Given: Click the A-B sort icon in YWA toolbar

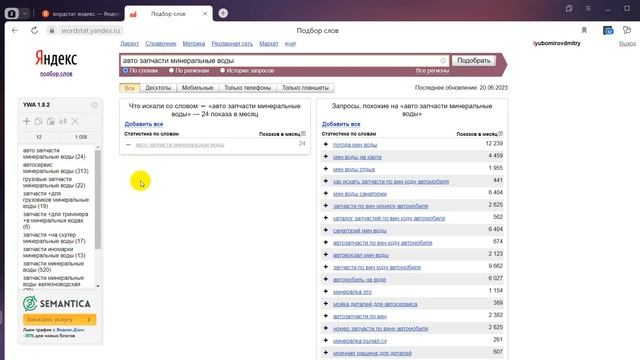Looking at the screenshot, I should (63, 121).
